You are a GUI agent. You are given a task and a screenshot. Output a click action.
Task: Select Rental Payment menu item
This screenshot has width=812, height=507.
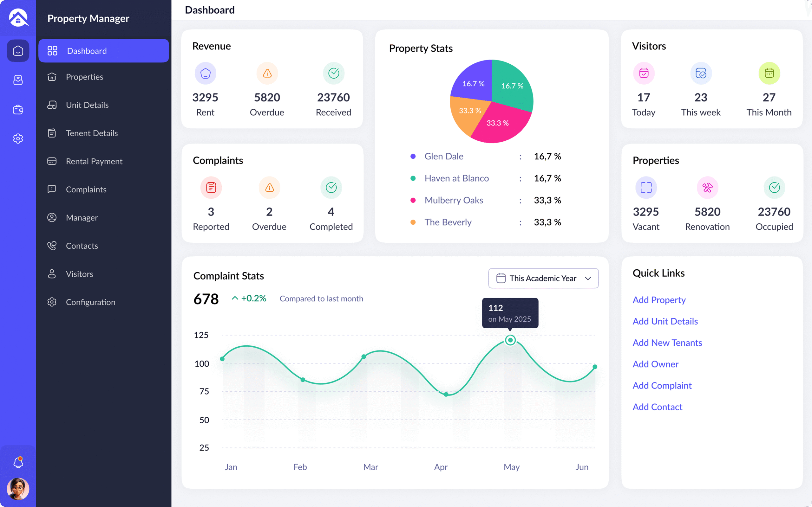click(94, 161)
